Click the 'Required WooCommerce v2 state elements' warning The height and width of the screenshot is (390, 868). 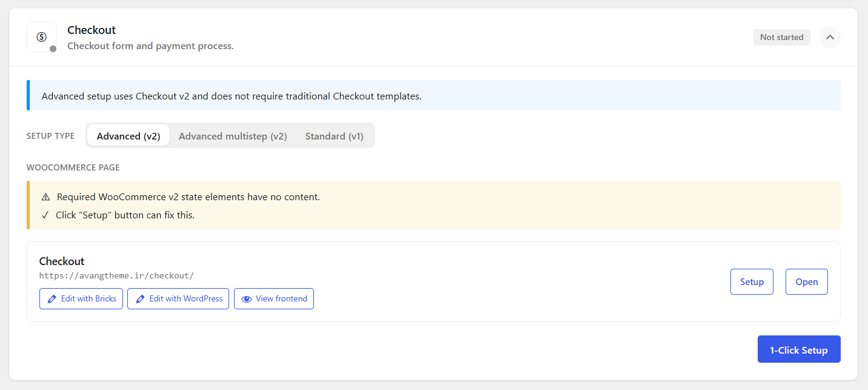tap(189, 197)
